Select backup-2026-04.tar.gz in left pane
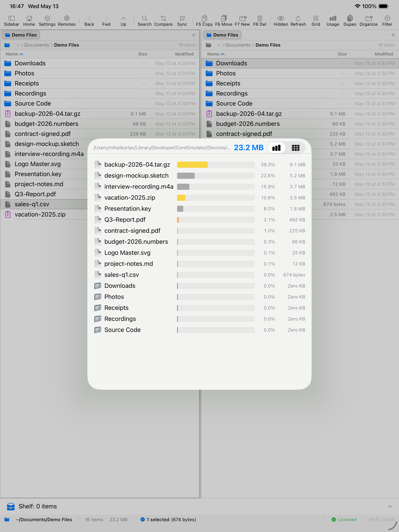Image resolution: width=399 pixels, height=532 pixels. 100,114
